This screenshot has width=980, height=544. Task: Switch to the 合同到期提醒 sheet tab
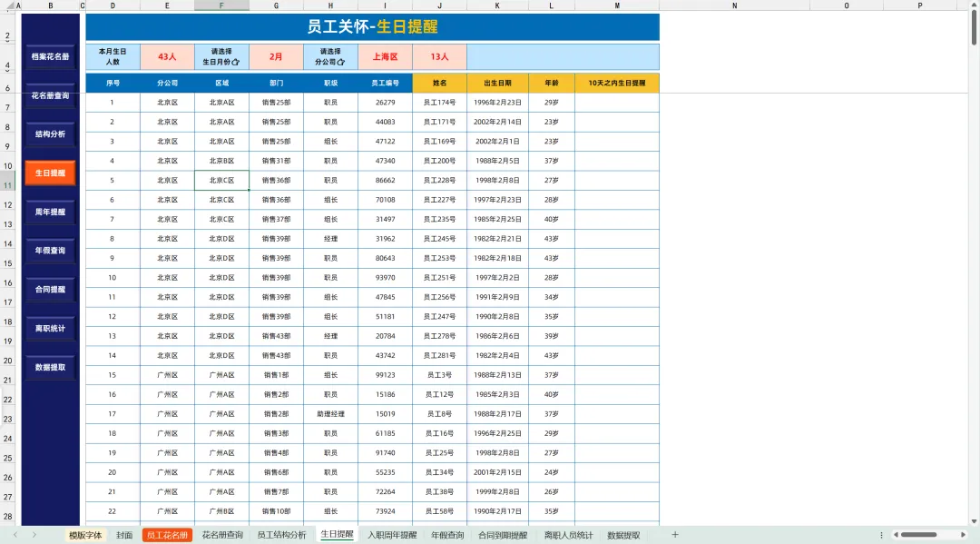503,535
